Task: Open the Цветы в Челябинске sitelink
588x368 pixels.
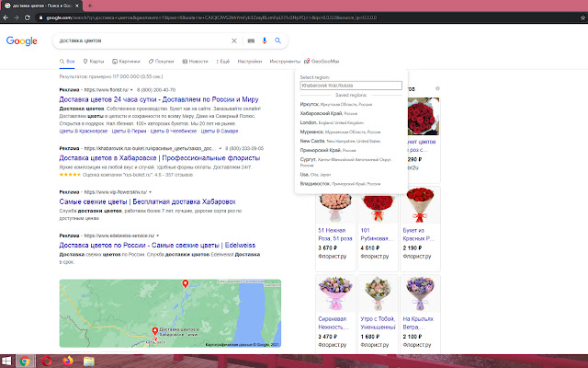Action: coord(174,131)
